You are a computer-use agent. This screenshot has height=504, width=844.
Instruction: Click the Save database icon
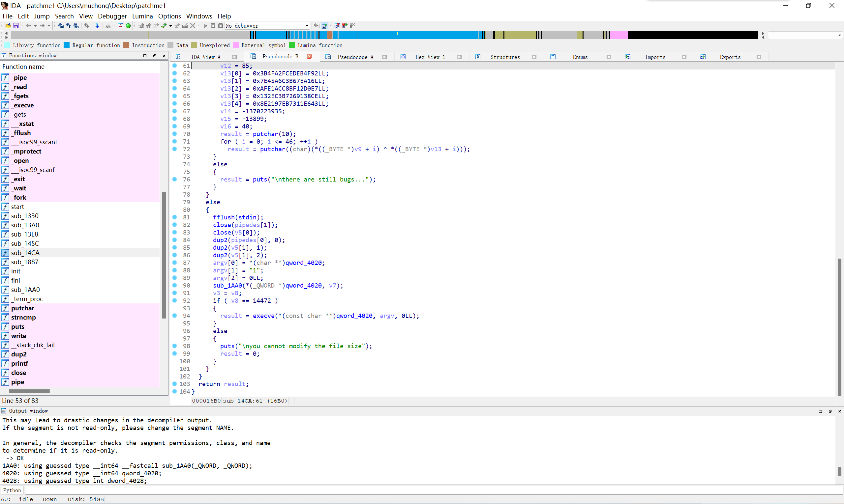click(x=15, y=26)
